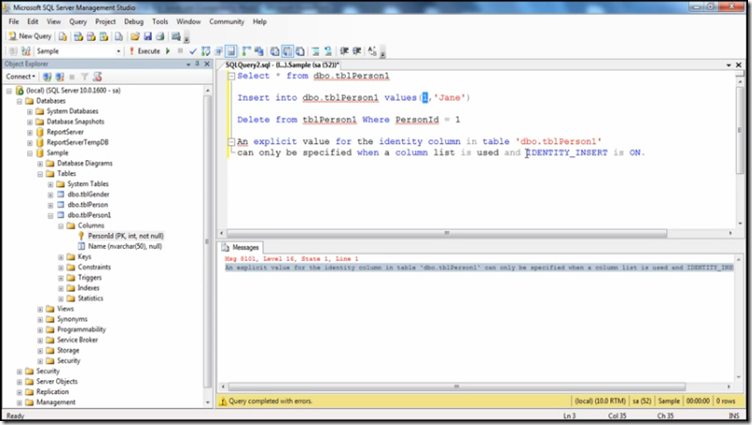
Task: Toggle Include Actual Execution Plan
Action: tap(247, 51)
